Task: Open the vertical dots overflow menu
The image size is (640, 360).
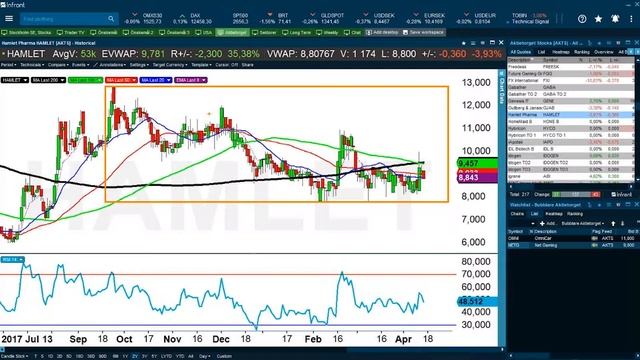Action: [631, 19]
